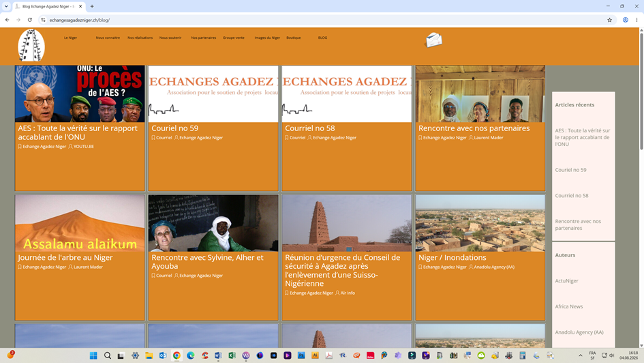Open Rencontre avec Sylvine, Alher et Ayouba
The height and width of the screenshot is (363, 644).
coord(207,261)
